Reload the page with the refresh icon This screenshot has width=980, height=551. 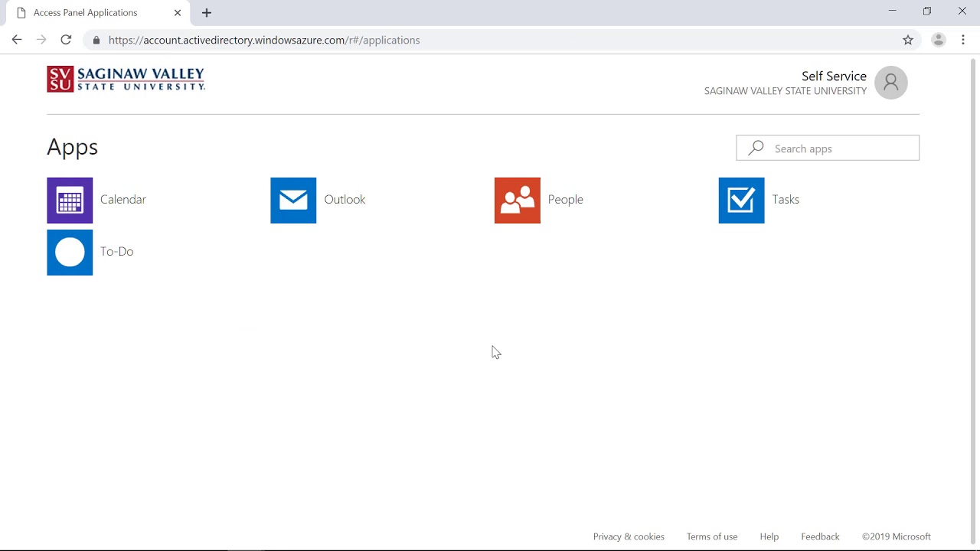pos(66,40)
